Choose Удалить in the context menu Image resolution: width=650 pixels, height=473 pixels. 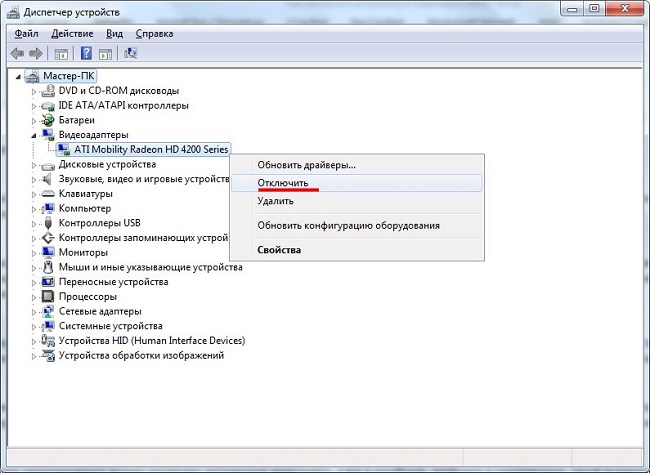tap(357, 201)
